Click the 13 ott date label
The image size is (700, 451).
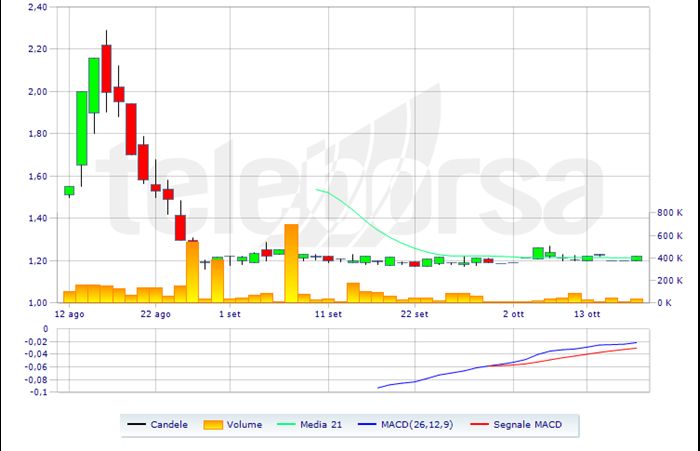(x=586, y=314)
